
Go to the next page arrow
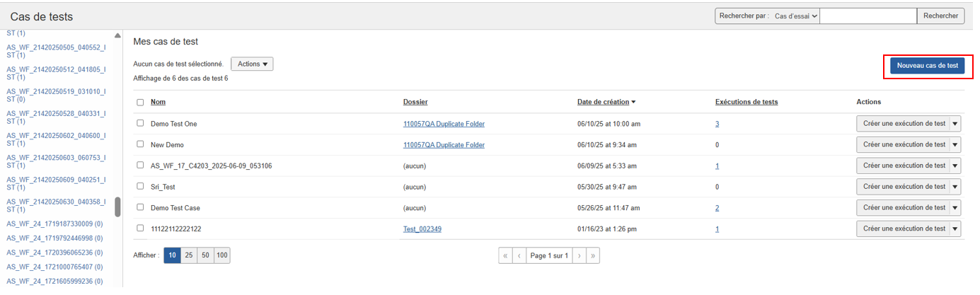point(579,255)
